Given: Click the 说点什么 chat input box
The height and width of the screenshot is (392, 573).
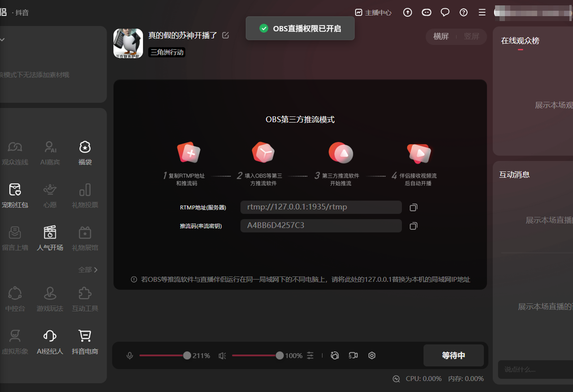Looking at the screenshot, I should tap(535, 370).
